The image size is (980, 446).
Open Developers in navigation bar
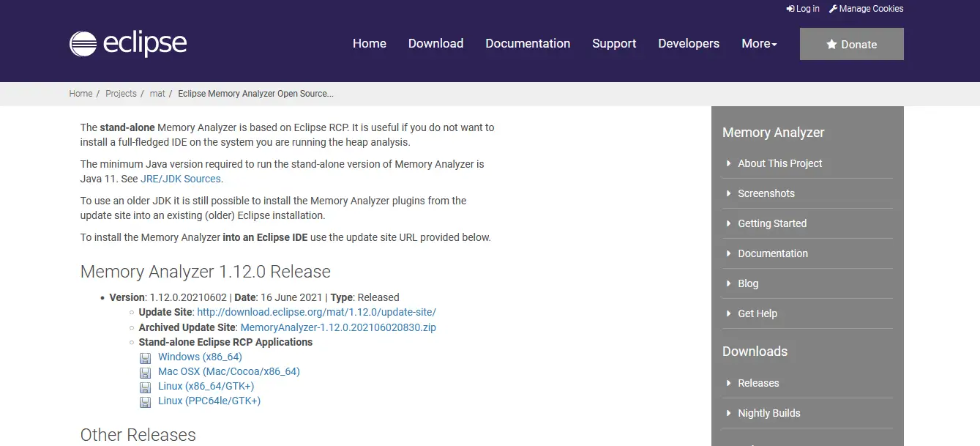pos(689,44)
